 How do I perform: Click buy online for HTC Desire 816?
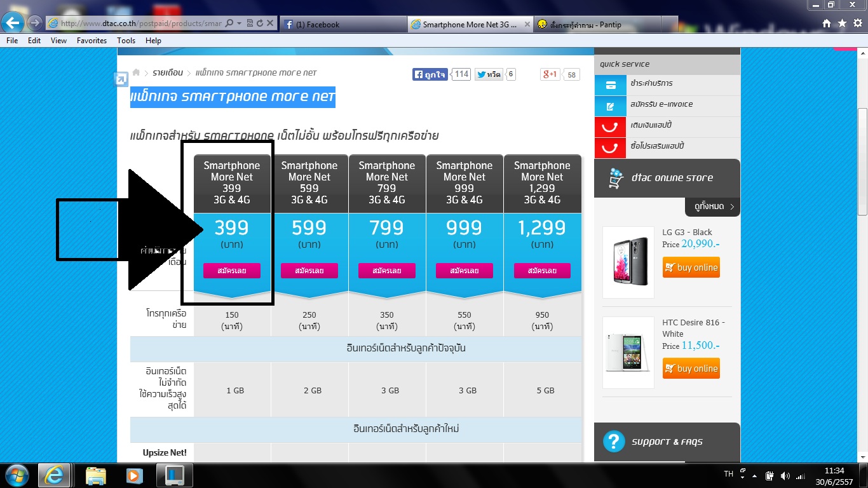(691, 369)
